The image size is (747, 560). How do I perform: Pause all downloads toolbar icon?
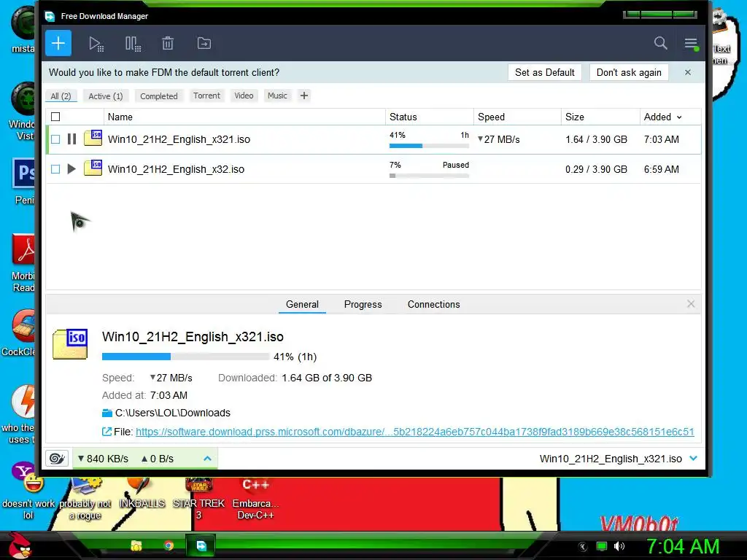pyautogui.click(x=133, y=44)
